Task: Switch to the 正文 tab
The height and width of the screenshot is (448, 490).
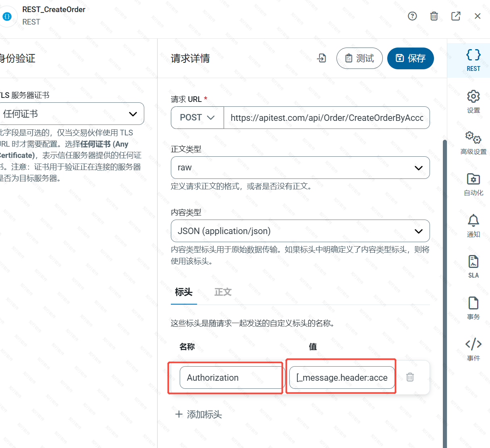Action: [x=223, y=292]
